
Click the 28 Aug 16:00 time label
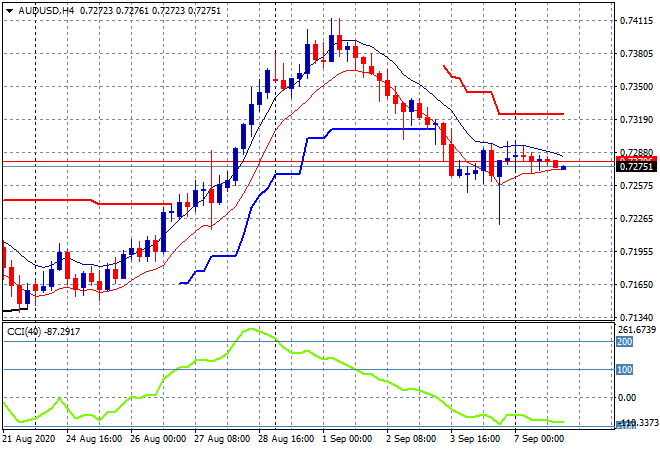pyautogui.click(x=286, y=439)
